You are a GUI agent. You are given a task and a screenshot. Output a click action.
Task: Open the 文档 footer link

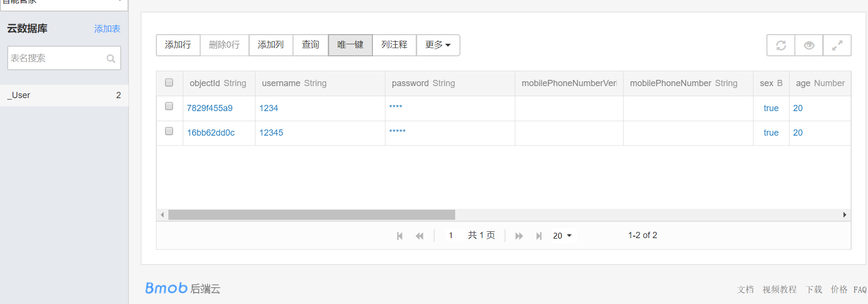(x=745, y=290)
